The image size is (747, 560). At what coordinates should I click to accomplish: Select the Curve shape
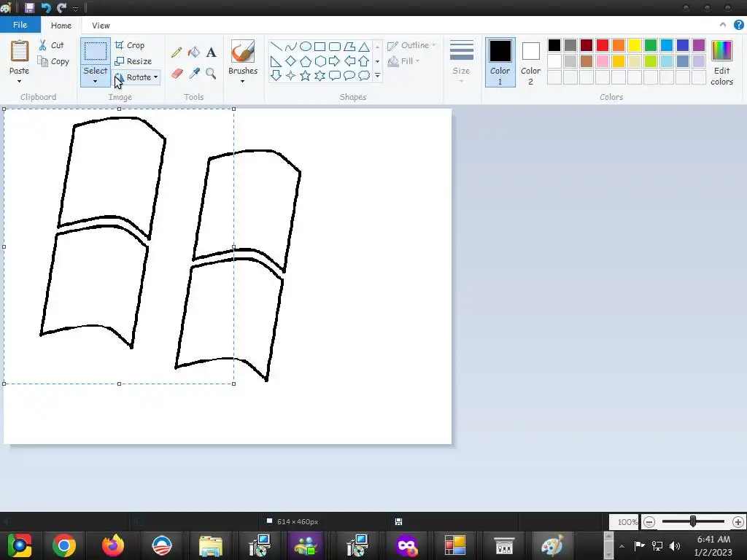pyautogui.click(x=290, y=46)
